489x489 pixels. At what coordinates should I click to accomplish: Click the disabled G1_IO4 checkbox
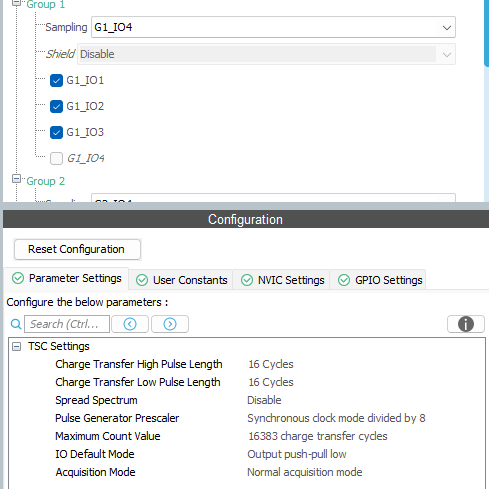click(x=56, y=158)
